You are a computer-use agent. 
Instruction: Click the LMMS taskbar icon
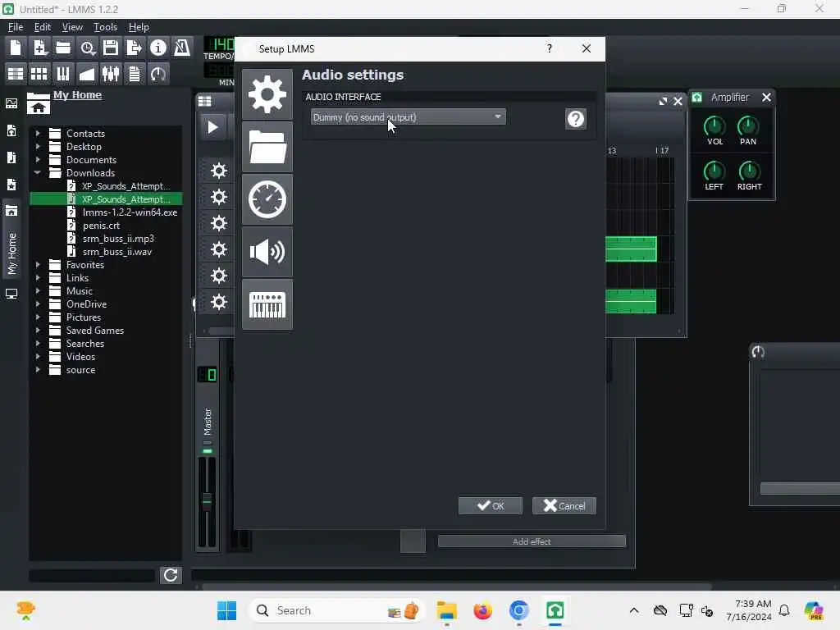tap(555, 610)
